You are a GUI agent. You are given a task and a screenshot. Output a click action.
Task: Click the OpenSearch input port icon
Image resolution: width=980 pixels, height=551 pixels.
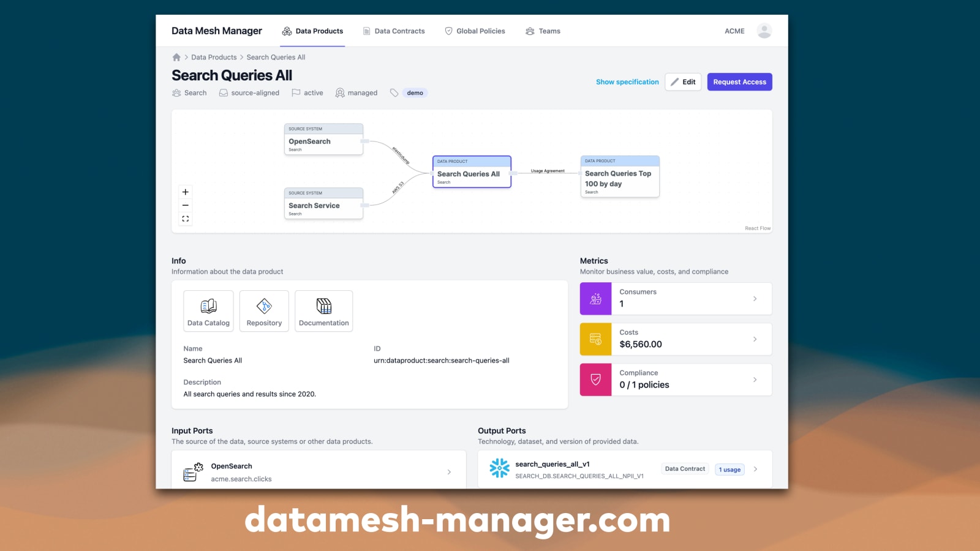(193, 472)
